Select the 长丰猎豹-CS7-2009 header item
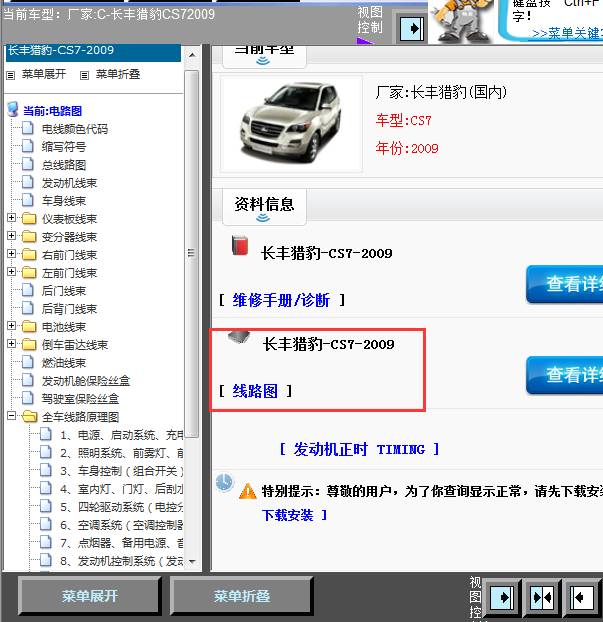 94,53
